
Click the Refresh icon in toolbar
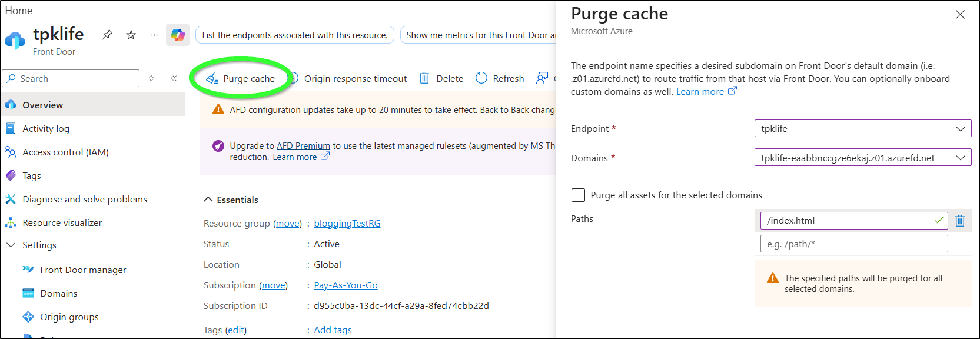(481, 78)
